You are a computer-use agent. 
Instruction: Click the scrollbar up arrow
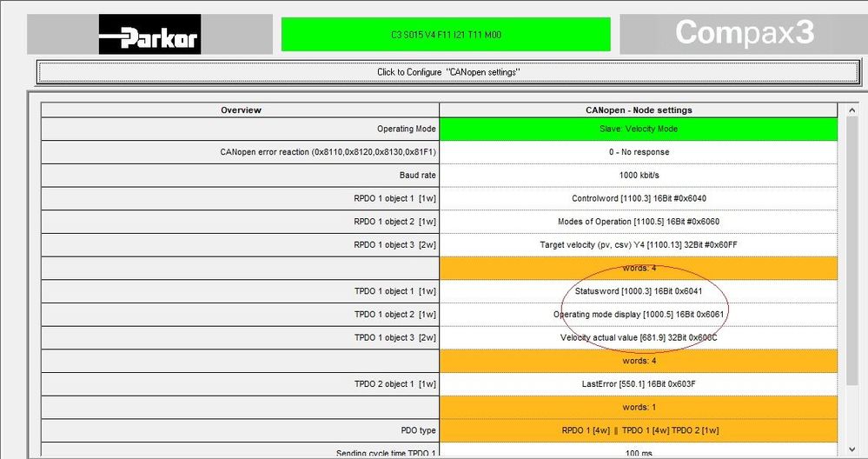(851, 110)
